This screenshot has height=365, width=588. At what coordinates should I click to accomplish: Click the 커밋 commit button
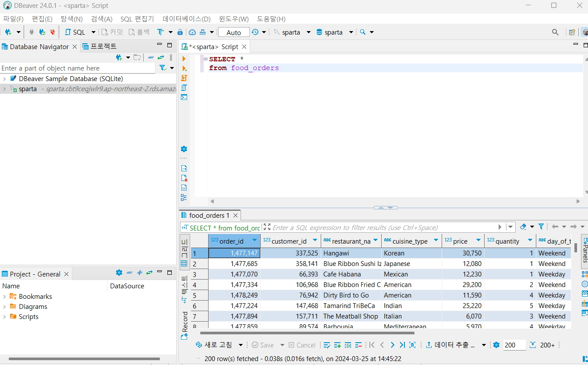[112, 32]
